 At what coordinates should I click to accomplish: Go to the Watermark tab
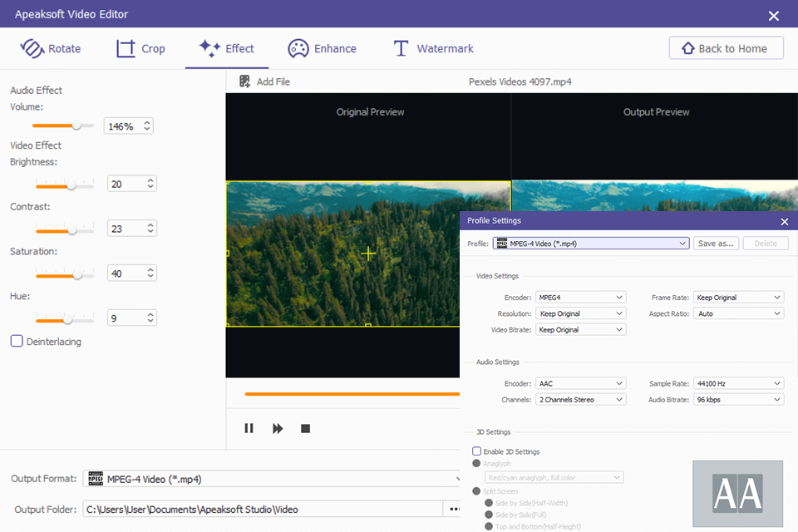pos(433,48)
